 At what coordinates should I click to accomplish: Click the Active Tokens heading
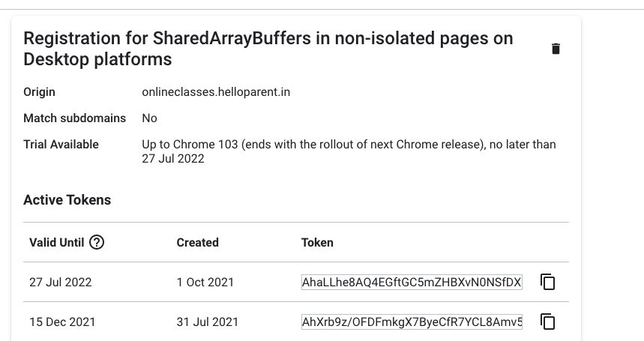[x=67, y=200]
